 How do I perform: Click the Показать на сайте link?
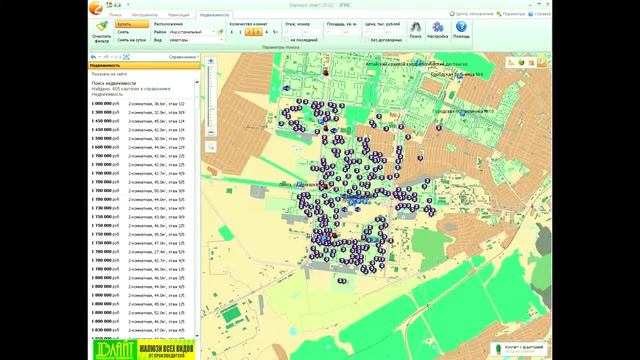point(109,74)
